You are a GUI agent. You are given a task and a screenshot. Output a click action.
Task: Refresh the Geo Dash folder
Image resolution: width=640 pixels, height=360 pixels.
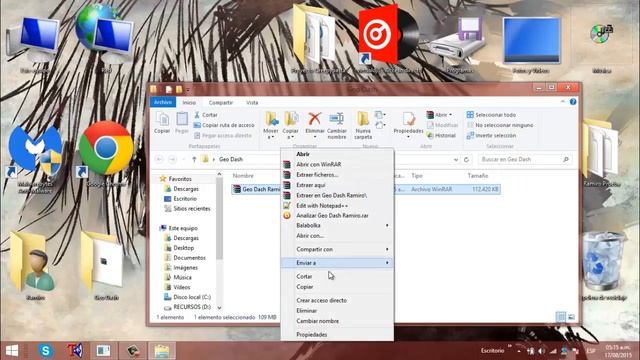click(466, 160)
